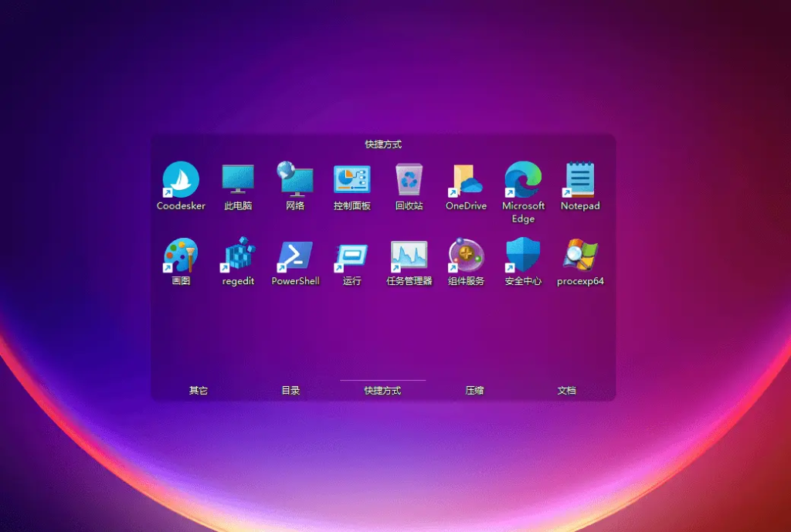Open the 回收站 recycle bin
The image size is (791, 532).
(x=409, y=180)
